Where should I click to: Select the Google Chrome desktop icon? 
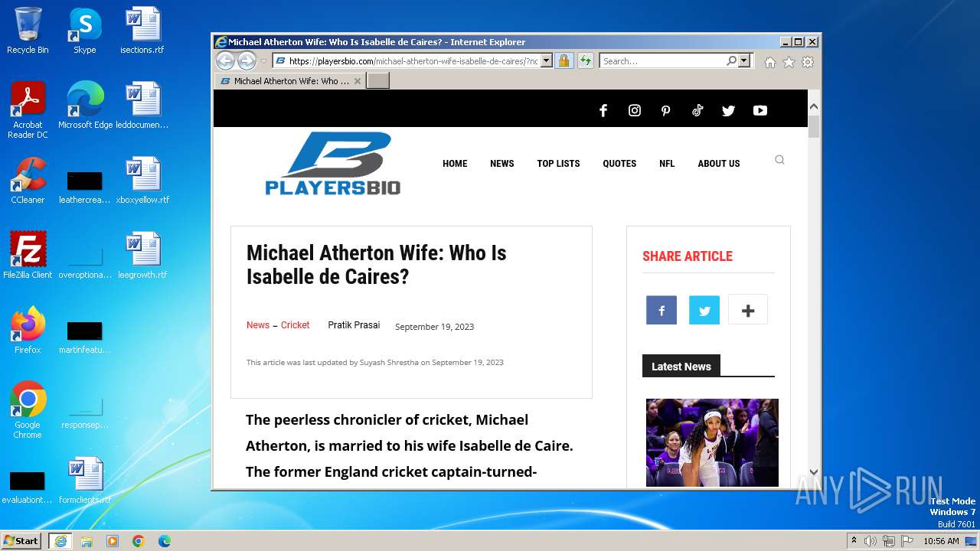coord(28,410)
